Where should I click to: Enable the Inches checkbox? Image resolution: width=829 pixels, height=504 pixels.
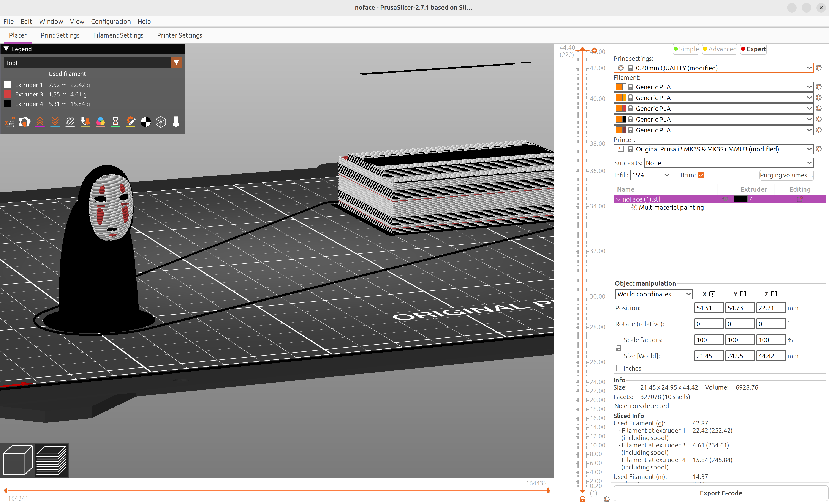pyautogui.click(x=619, y=368)
